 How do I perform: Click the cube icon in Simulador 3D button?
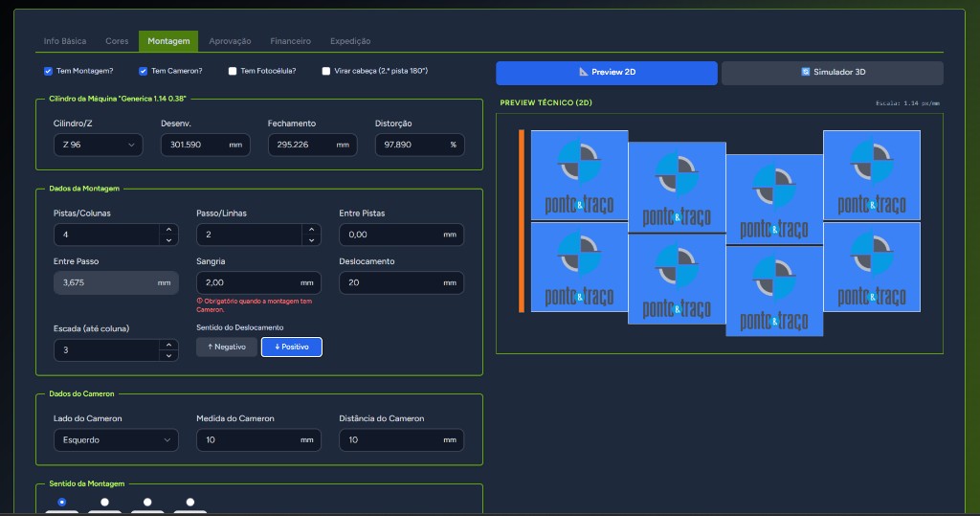(x=806, y=72)
